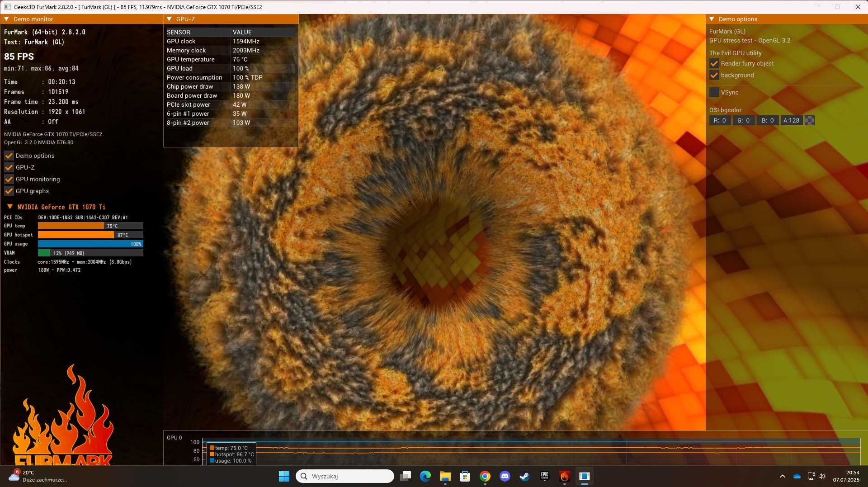
Task: Disable Render furry object checkbox
Action: pyautogui.click(x=714, y=63)
